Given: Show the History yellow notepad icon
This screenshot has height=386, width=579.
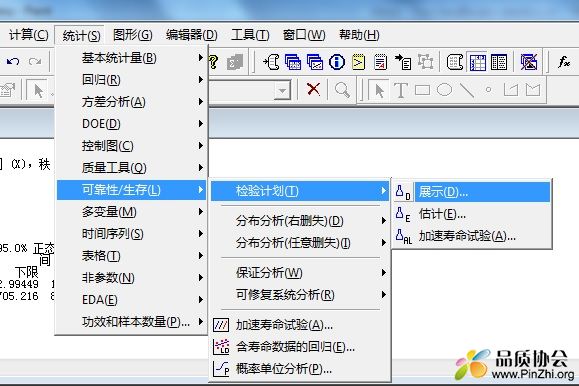Looking at the screenshot, I should 358,62.
